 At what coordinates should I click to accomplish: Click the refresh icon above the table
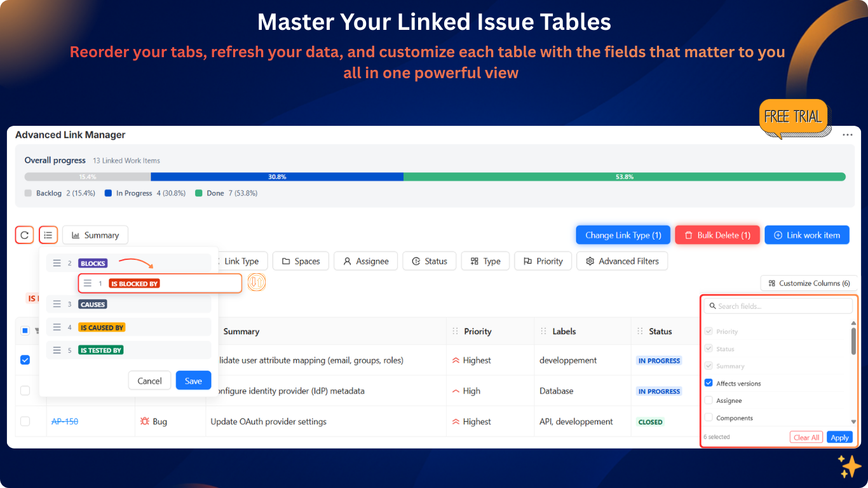(24, 234)
